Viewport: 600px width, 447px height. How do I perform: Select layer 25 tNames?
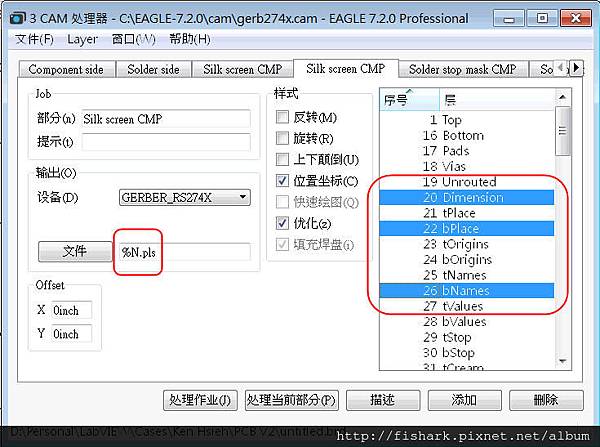pos(467,275)
